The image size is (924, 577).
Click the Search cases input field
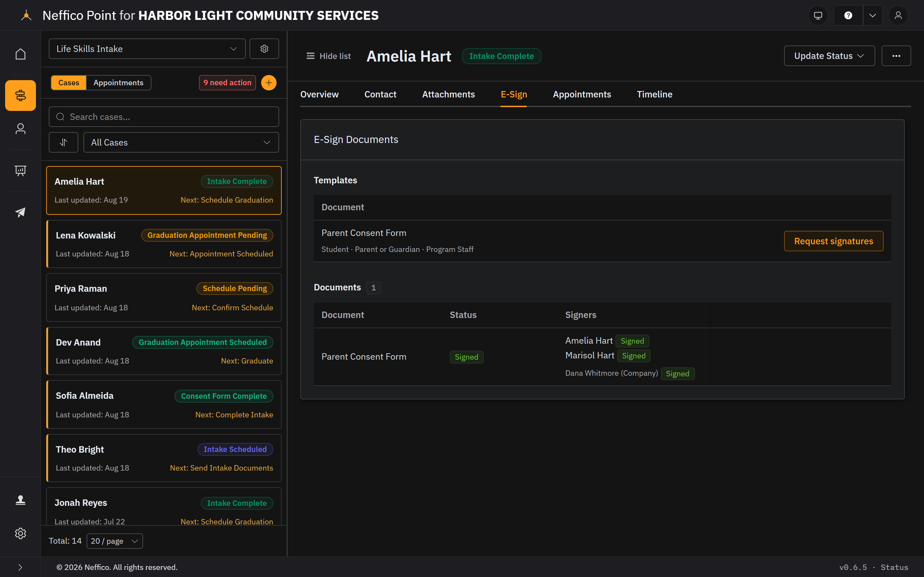click(x=164, y=117)
